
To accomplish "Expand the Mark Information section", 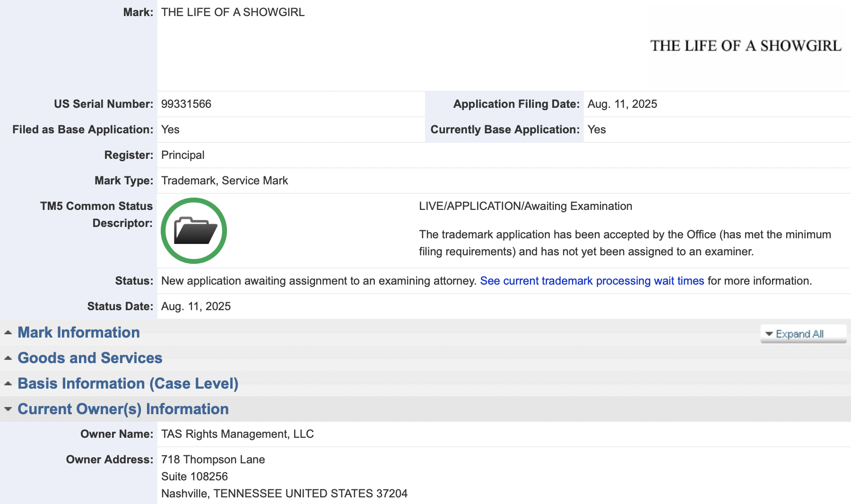I will [78, 332].
